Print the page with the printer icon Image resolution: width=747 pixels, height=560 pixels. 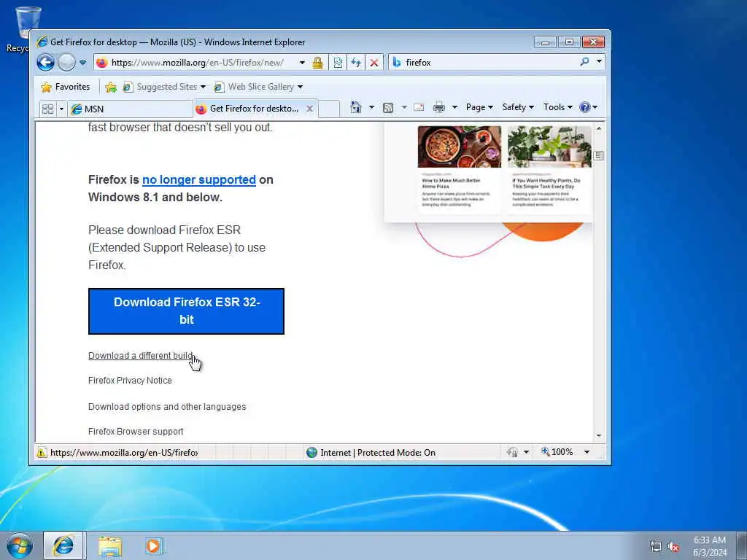(x=438, y=108)
